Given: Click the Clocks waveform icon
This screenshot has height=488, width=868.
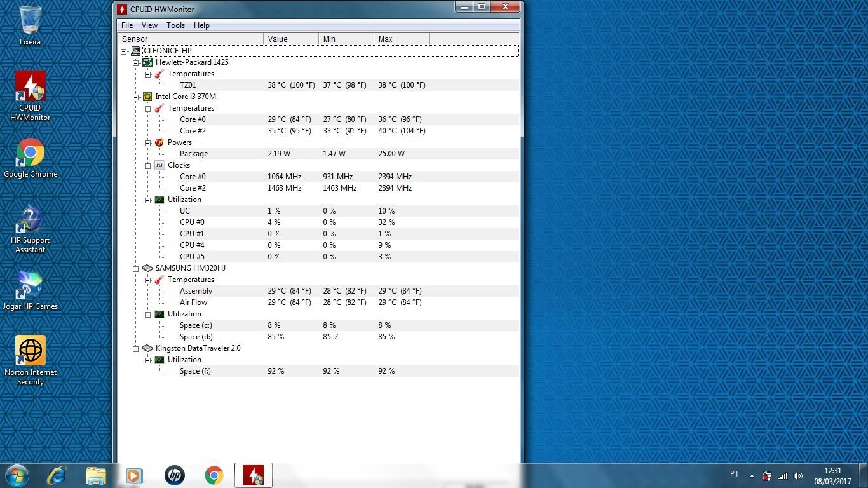Looking at the screenshot, I should [159, 165].
